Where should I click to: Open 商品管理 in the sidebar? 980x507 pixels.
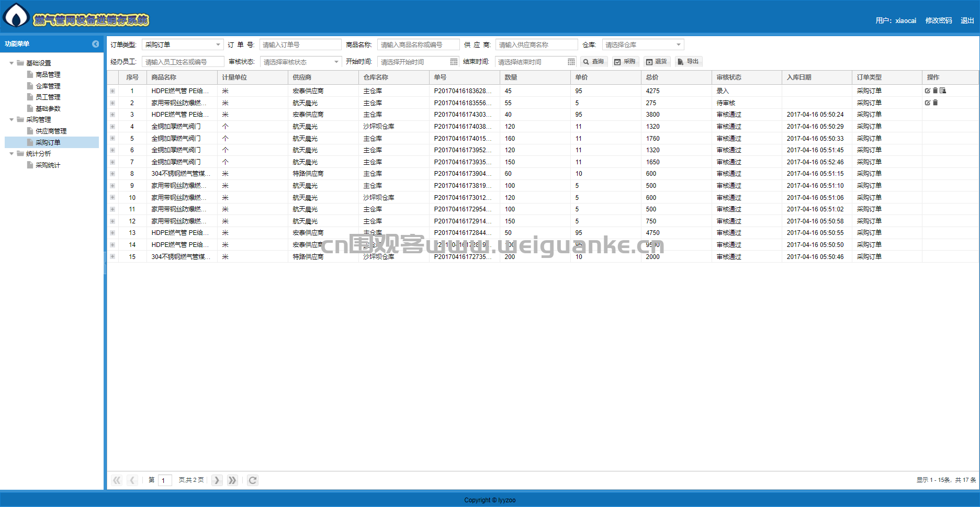48,75
